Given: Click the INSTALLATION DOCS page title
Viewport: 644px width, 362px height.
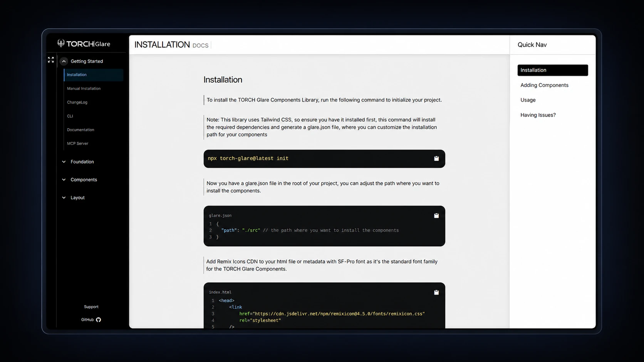Looking at the screenshot, I should (x=171, y=45).
